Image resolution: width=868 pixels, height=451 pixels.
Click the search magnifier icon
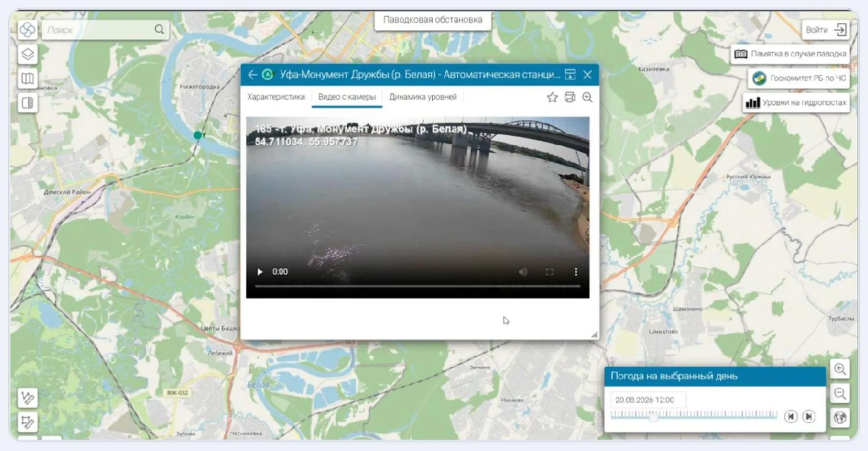[x=159, y=29]
